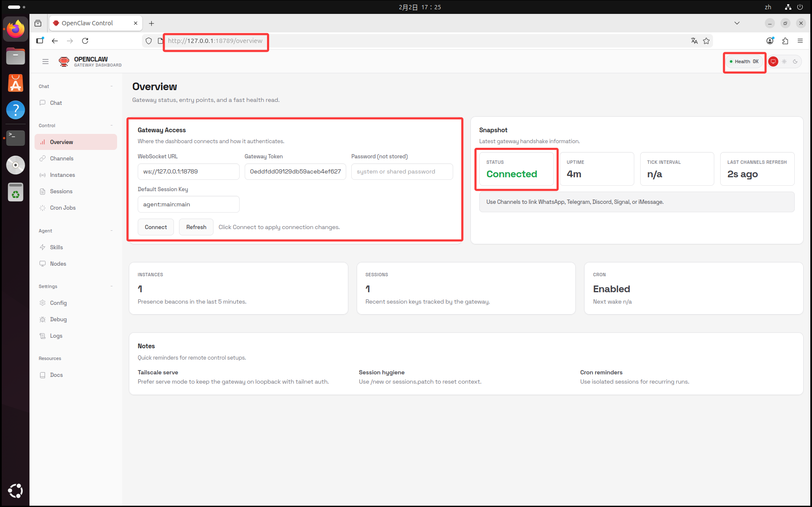Click the Gateway Token input field

tap(295, 171)
